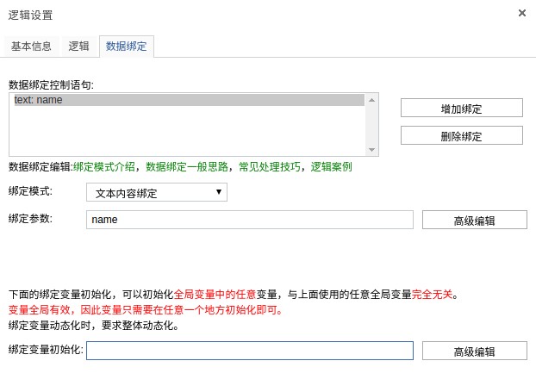
Task: Click the list scrollbar up arrow
Action: tap(372, 100)
